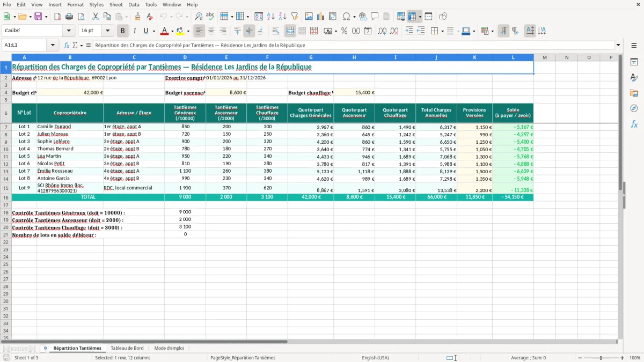Open the Sheet menu

pyautogui.click(x=116, y=4)
